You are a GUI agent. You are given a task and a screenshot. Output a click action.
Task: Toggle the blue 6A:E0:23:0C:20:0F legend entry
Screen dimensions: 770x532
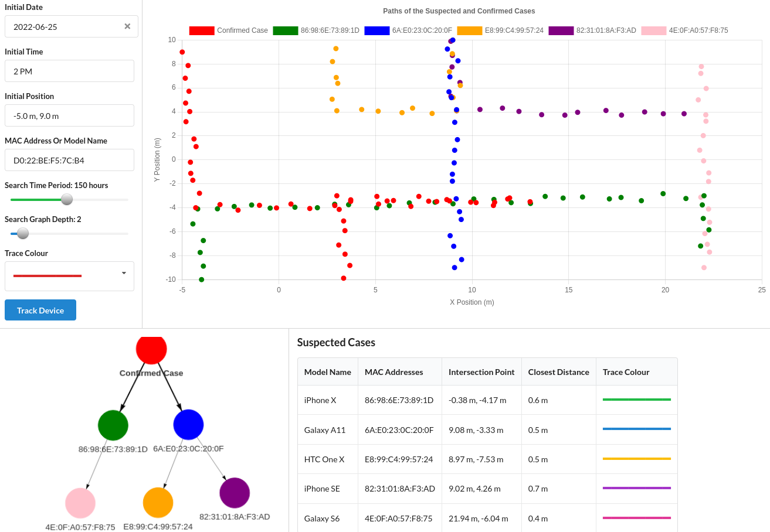click(x=408, y=30)
